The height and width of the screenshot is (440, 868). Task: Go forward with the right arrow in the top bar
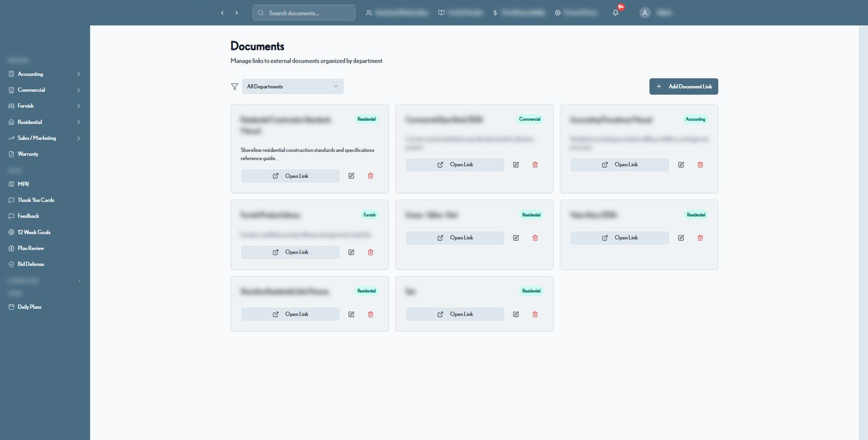point(237,13)
